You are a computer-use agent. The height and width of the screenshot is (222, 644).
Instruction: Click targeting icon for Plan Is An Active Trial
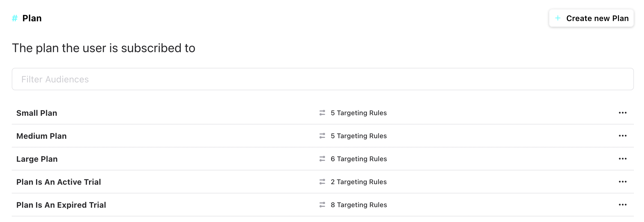point(322,182)
